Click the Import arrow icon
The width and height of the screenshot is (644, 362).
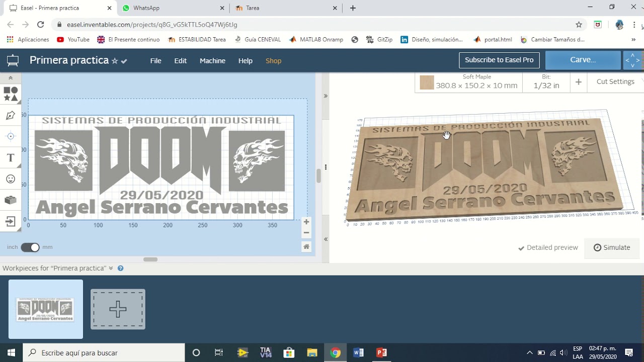[x=11, y=221]
